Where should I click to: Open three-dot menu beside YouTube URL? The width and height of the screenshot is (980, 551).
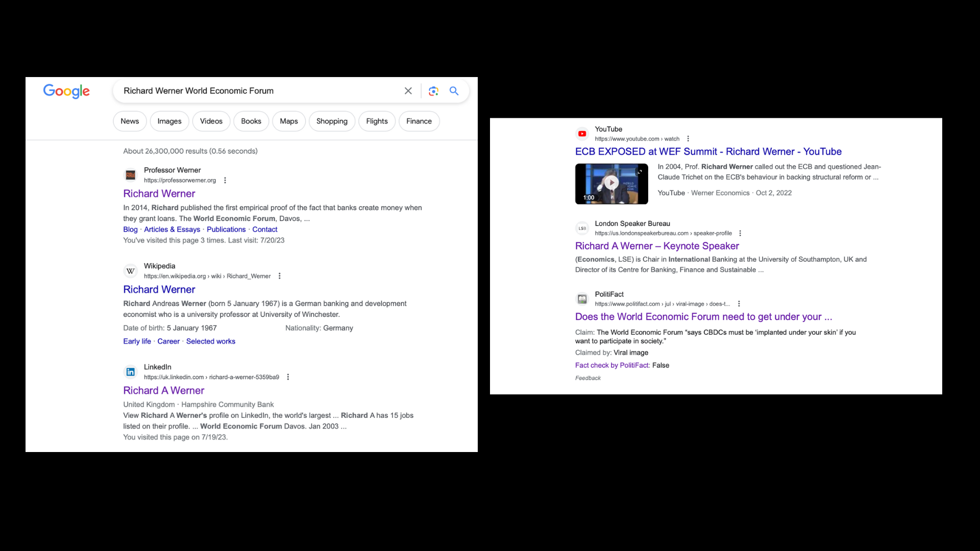pyautogui.click(x=688, y=139)
